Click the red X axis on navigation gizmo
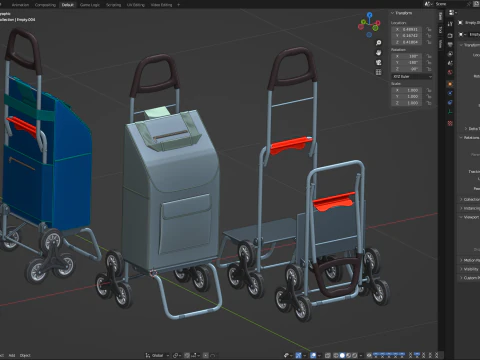The width and height of the screenshot is (480, 360). 378,23
